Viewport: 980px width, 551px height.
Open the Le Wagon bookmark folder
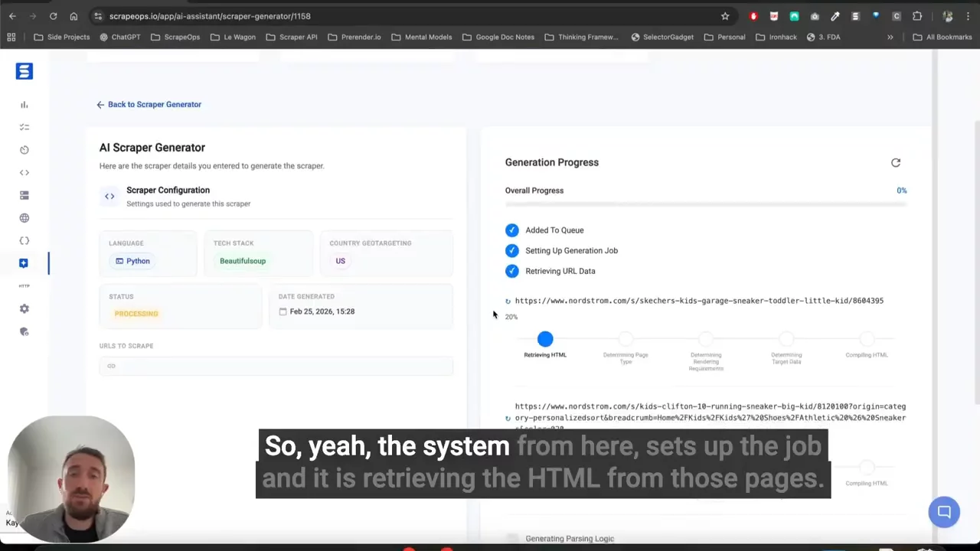coord(233,37)
